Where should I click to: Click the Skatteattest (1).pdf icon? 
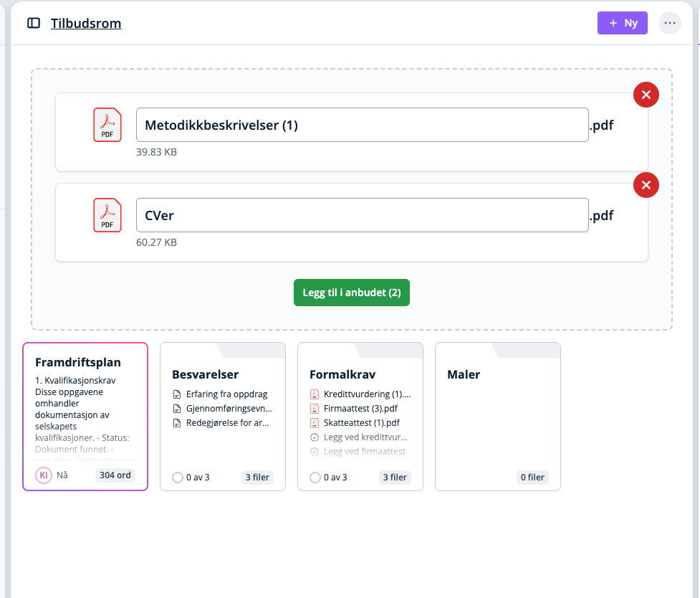point(314,423)
